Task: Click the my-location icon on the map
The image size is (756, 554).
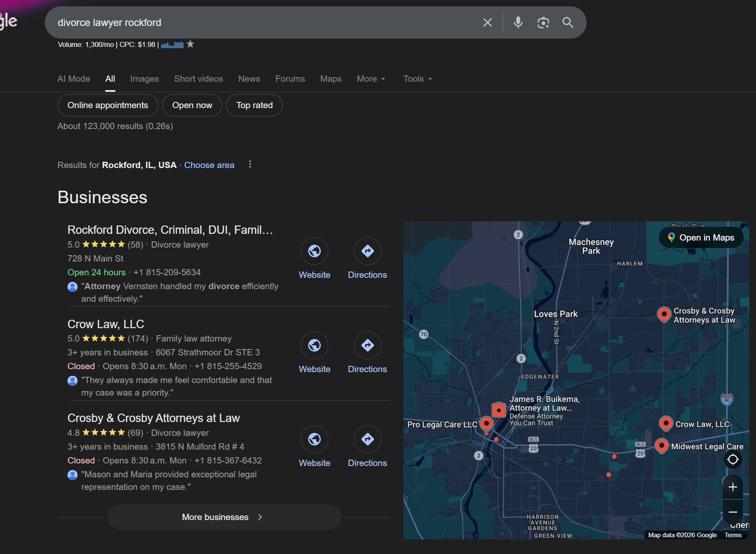Action: pos(733,459)
